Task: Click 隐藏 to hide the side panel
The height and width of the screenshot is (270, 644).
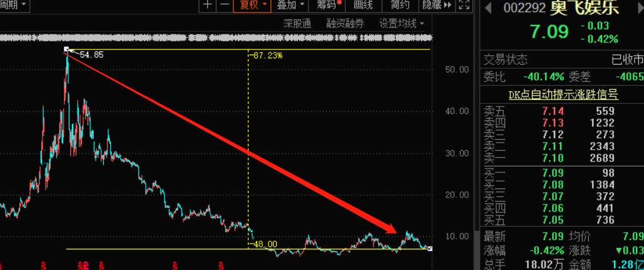Action: click(x=437, y=5)
